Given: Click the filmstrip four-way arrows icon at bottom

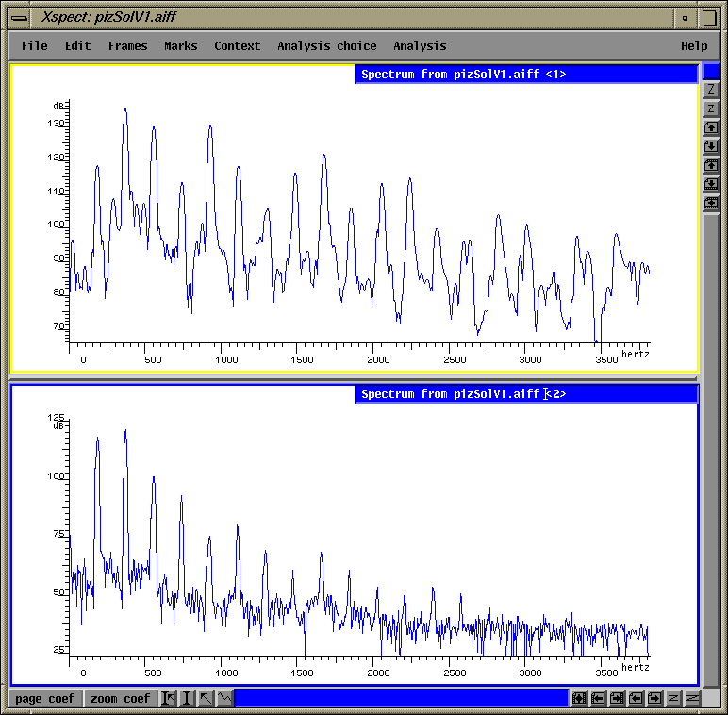Looking at the screenshot, I should pyautogui.click(x=579, y=698).
